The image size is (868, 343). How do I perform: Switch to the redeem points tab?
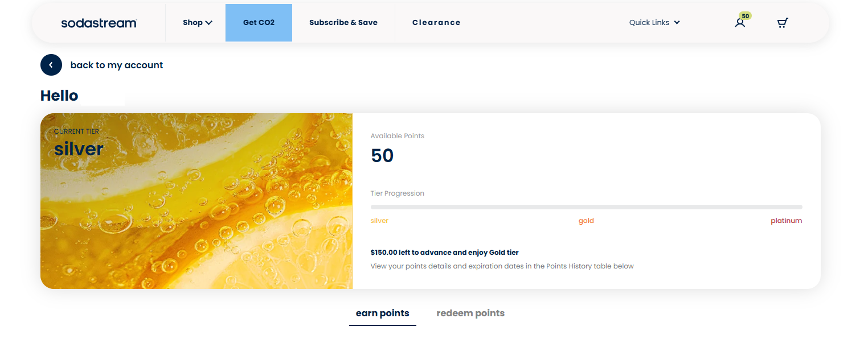pyautogui.click(x=470, y=313)
